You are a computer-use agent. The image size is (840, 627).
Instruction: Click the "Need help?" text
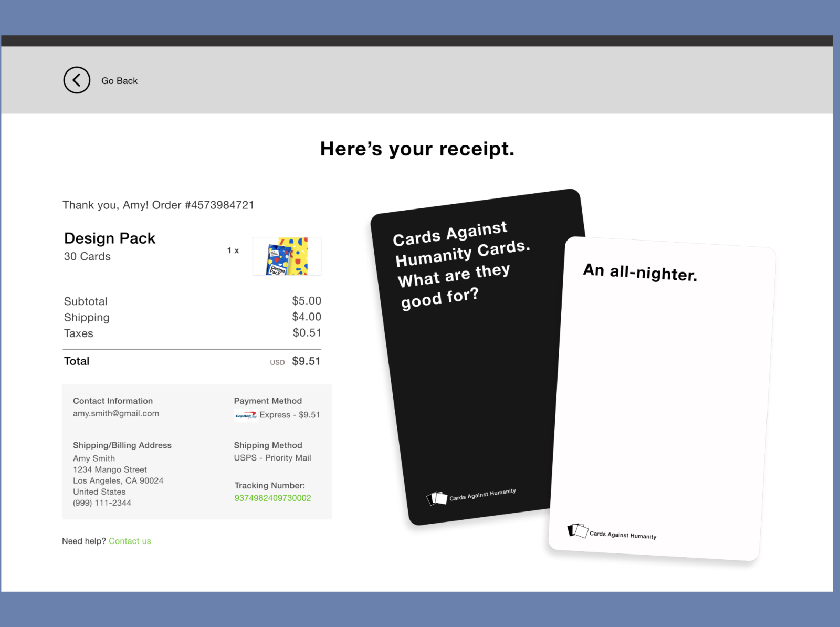click(84, 541)
